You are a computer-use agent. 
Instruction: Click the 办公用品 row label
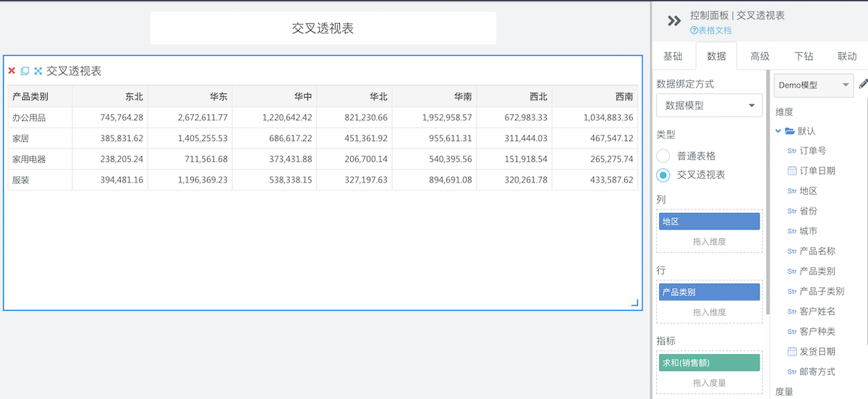point(29,117)
